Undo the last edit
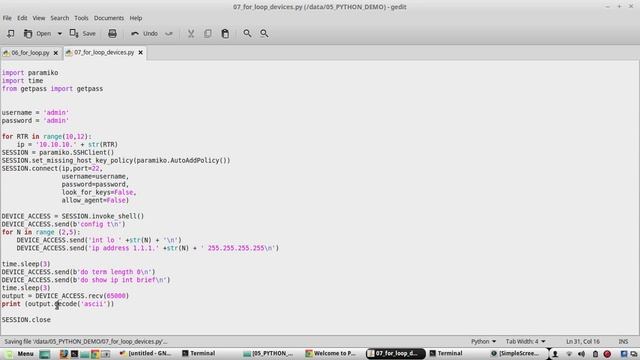The height and width of the screenshot is (360, 640). click(144, 33)
